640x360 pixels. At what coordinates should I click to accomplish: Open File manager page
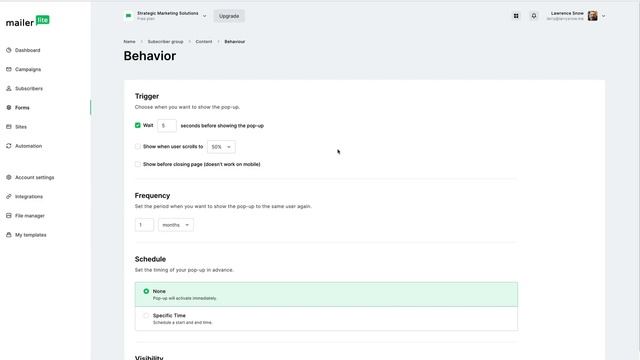30,216
